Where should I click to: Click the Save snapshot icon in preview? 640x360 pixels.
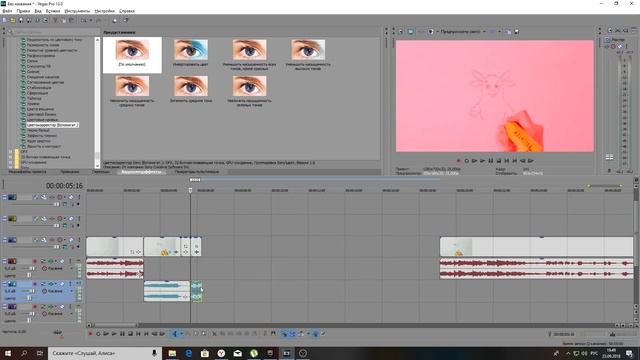pos(516,31)
